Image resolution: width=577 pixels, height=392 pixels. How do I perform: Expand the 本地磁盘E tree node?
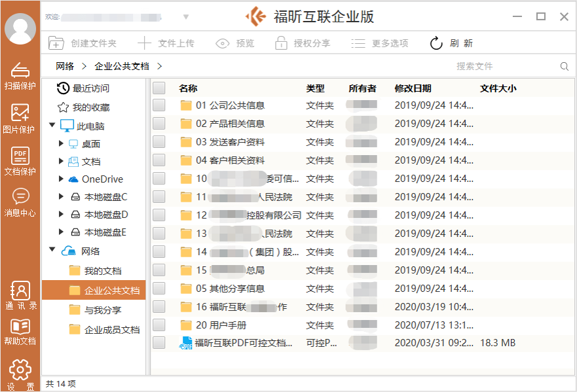[x=61, y=232]
